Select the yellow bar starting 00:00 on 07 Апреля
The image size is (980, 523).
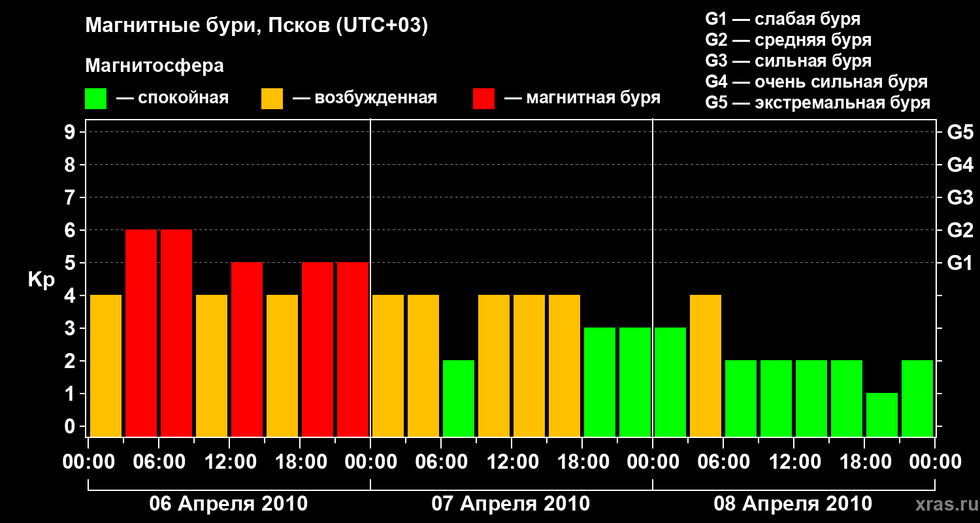(388, 365)
